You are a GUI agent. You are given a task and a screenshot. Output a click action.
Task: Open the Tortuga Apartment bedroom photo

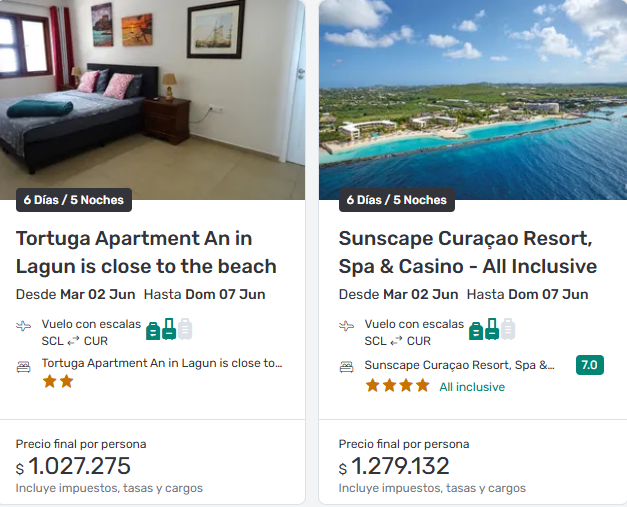152,90
